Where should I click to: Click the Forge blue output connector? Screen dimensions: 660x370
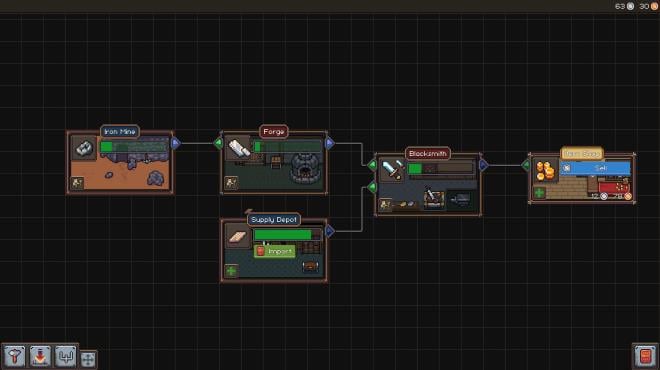click(330, 144)
